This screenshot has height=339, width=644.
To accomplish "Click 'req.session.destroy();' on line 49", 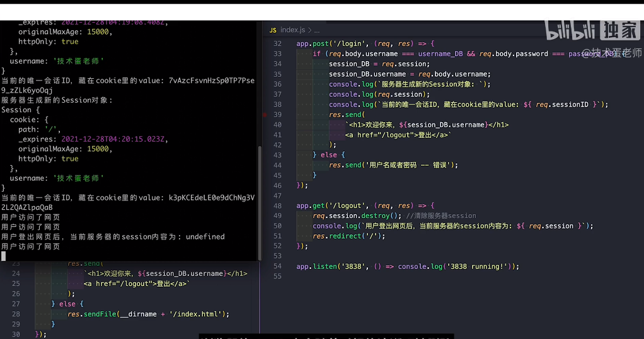I will click(357, 216).
